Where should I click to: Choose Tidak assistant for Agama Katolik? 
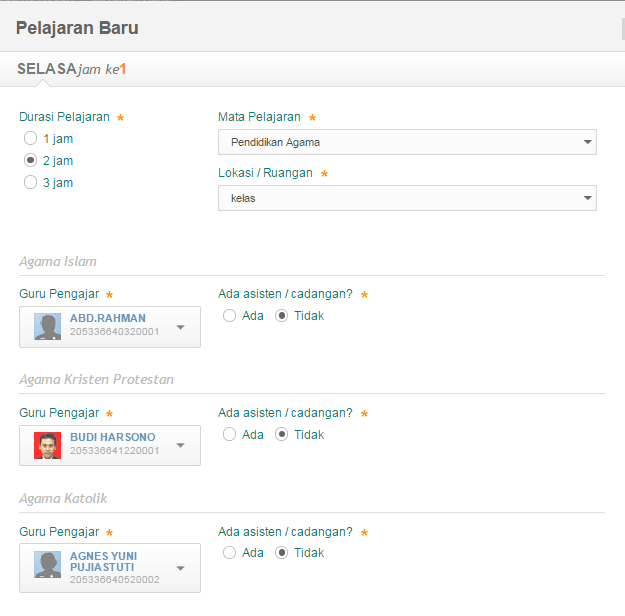click(x=281, y=553)
